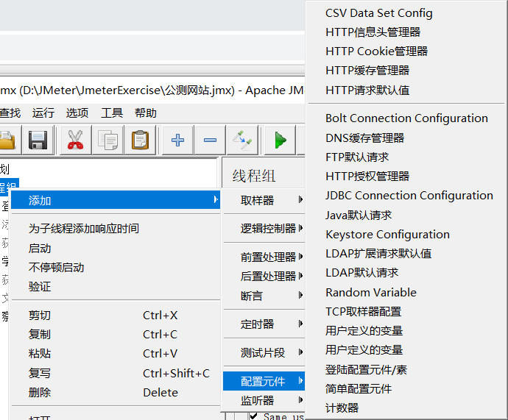Viewport: 508px width, 420px height.
Task: Expand the 后置处理器 submenu
Action: tap(264, 276)
